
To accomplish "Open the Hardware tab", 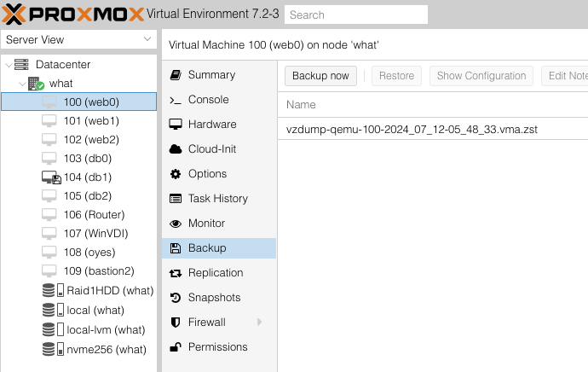I will coord(219,125).
